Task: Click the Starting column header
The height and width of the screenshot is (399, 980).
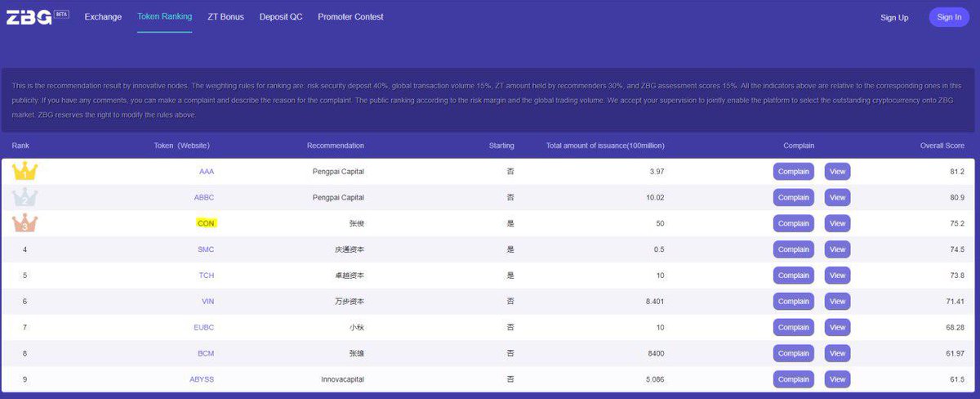Action: coord(501,146)
